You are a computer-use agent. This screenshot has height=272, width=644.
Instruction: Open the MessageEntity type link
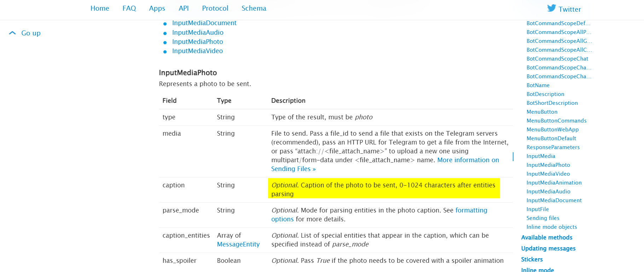coord(238,244)
